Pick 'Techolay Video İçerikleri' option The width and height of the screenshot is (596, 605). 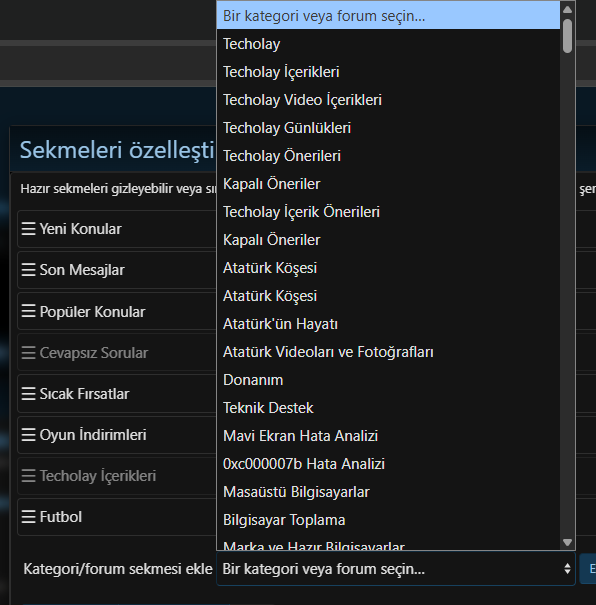388,100
